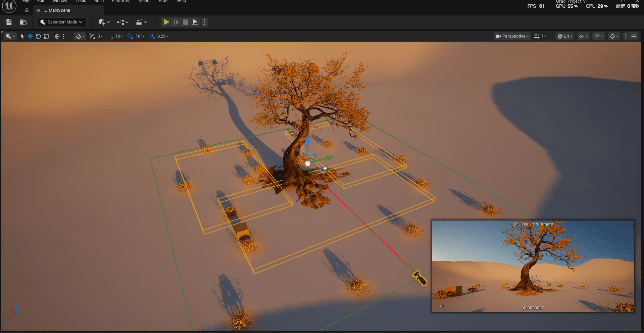Select the Scale transform tool

point(46,36)
